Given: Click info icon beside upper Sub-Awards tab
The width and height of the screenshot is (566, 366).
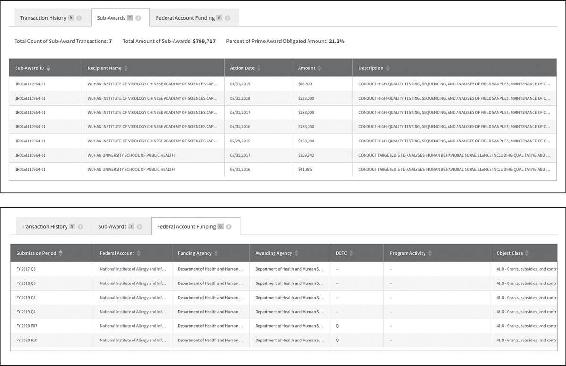Looking at the screenshot, I should [x=138, y=18].
